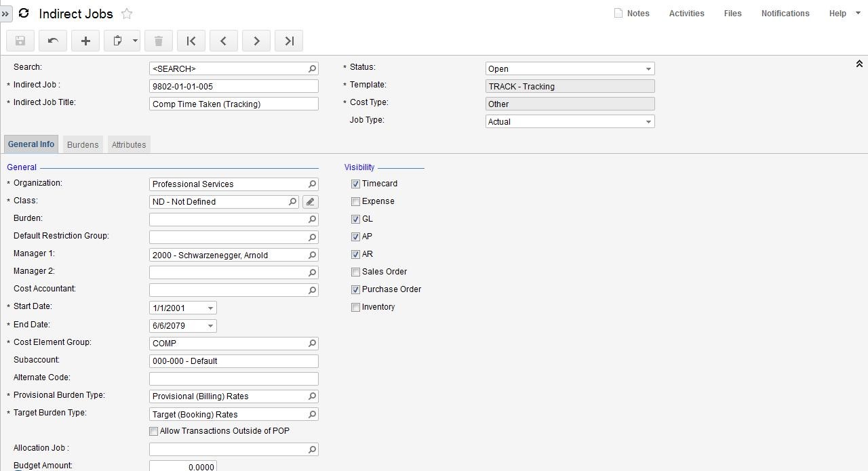
Task: Click the Notifications link
Action: click(785, 14)
